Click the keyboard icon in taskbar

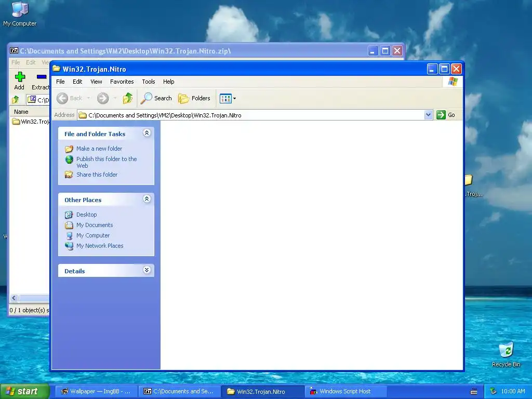click(x=474, y=392)
